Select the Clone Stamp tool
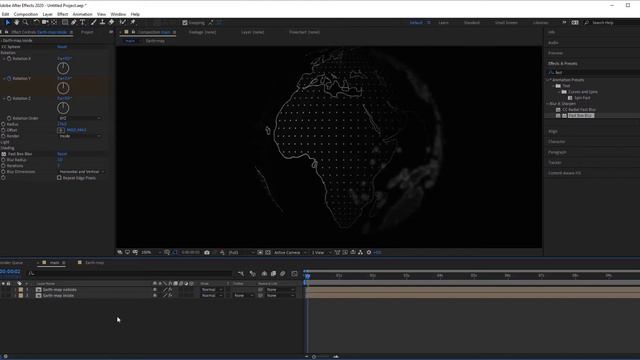Image resolution: width=640 pixels, height=360 pixels. pos(102,22)
